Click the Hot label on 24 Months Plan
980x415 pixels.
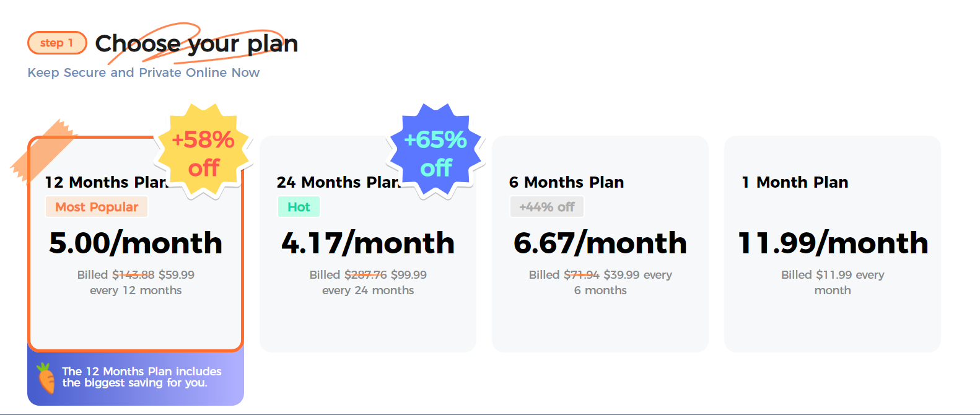point(299,206)
